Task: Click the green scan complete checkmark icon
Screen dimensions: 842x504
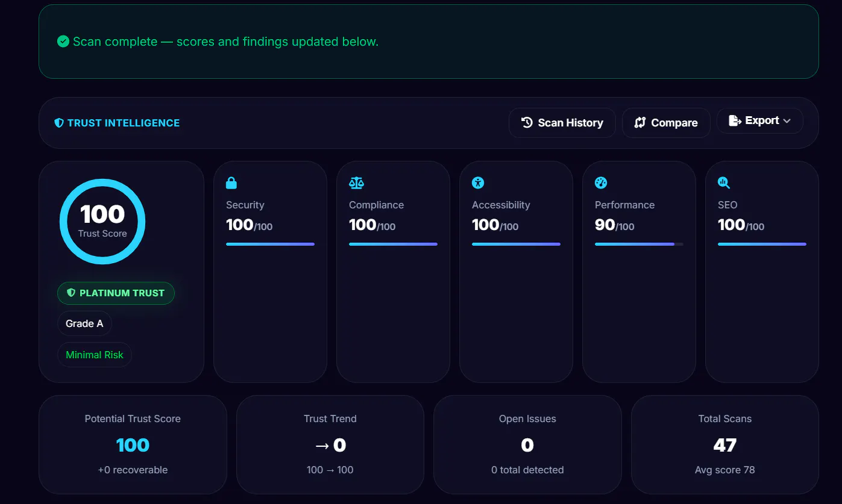Action: [63, 42]
